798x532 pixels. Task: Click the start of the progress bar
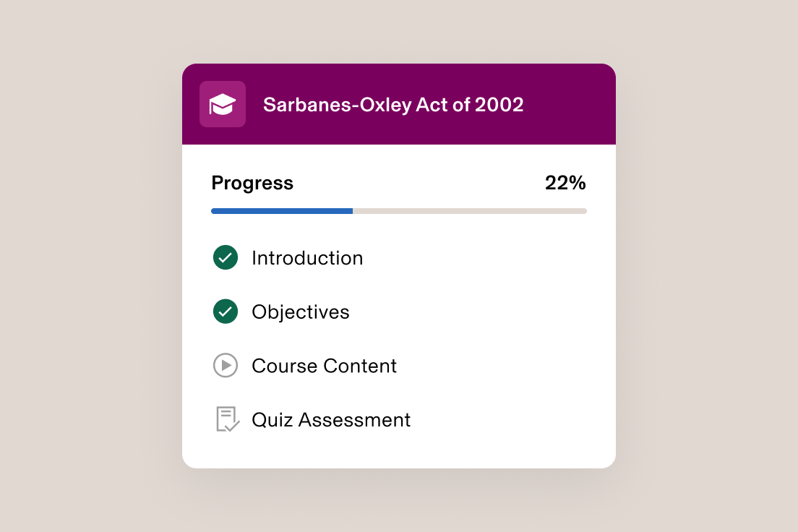coord(214,211)
